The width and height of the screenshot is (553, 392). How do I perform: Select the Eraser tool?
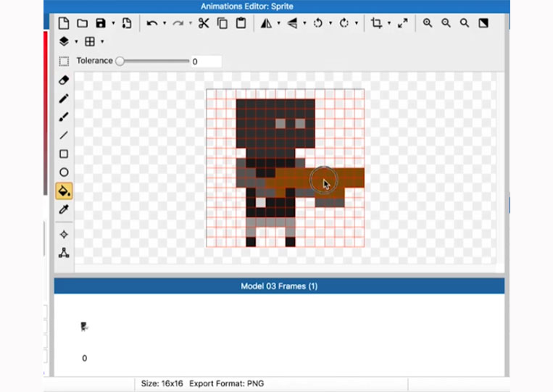[x=64, y=80]
